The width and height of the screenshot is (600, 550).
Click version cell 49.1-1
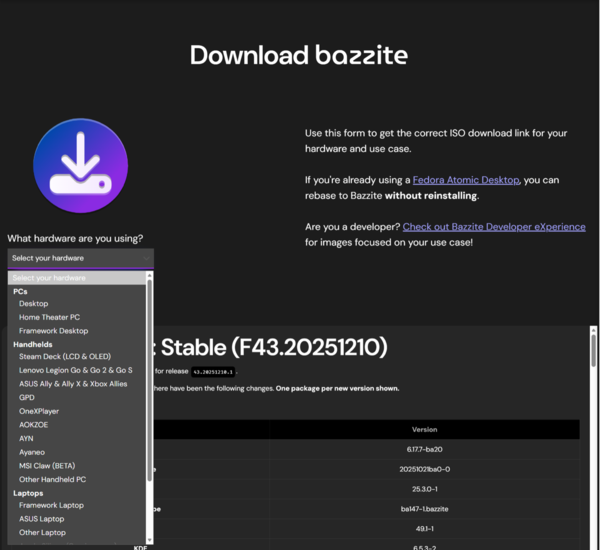click(424, 529)
